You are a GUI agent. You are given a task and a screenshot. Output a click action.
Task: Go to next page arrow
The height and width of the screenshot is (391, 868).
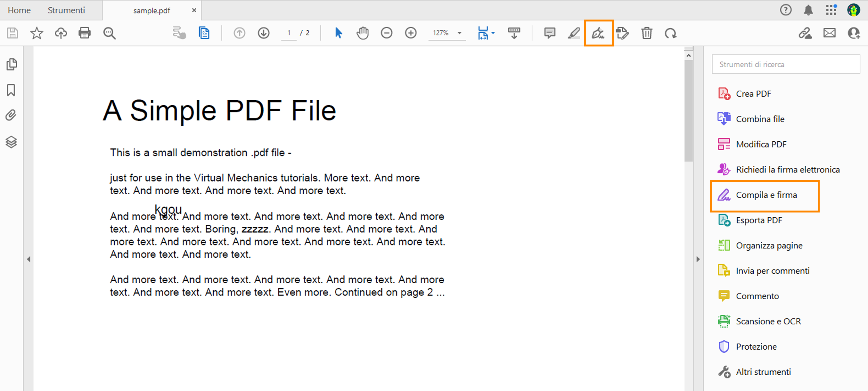coord(264,33)
